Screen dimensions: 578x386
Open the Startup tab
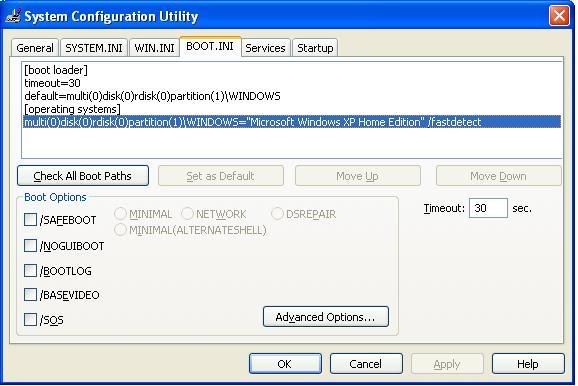(x=315, y=48)
